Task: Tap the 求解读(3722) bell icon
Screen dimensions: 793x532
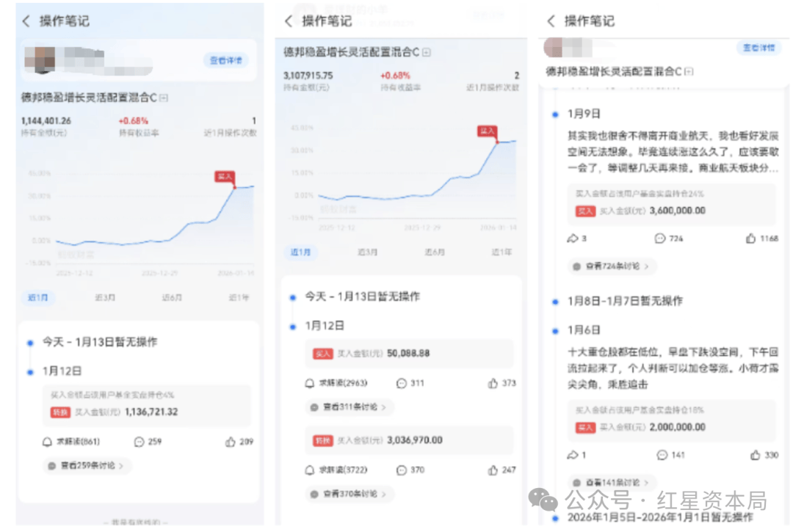Action: coord(310,470)
